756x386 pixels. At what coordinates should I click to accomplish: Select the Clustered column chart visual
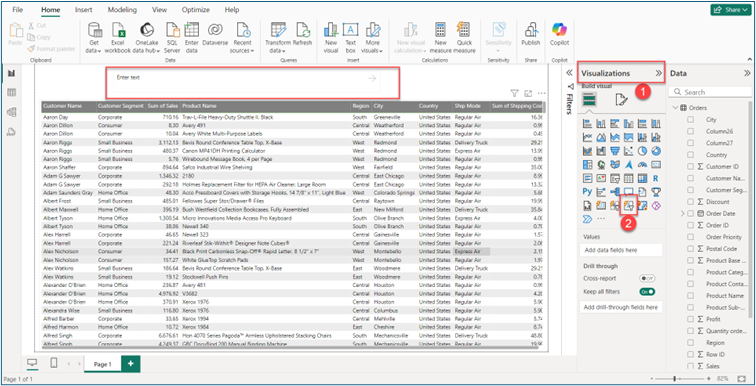628,124
